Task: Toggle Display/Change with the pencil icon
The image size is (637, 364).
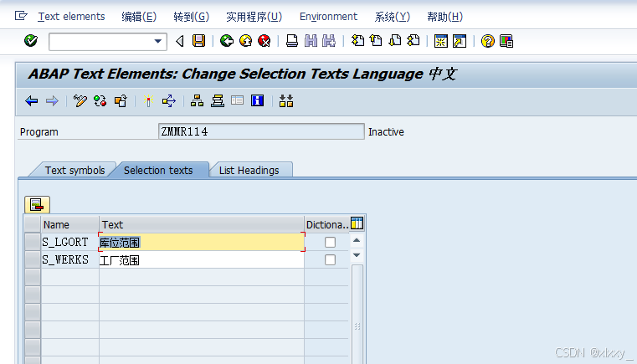Action: click(80, 100)
